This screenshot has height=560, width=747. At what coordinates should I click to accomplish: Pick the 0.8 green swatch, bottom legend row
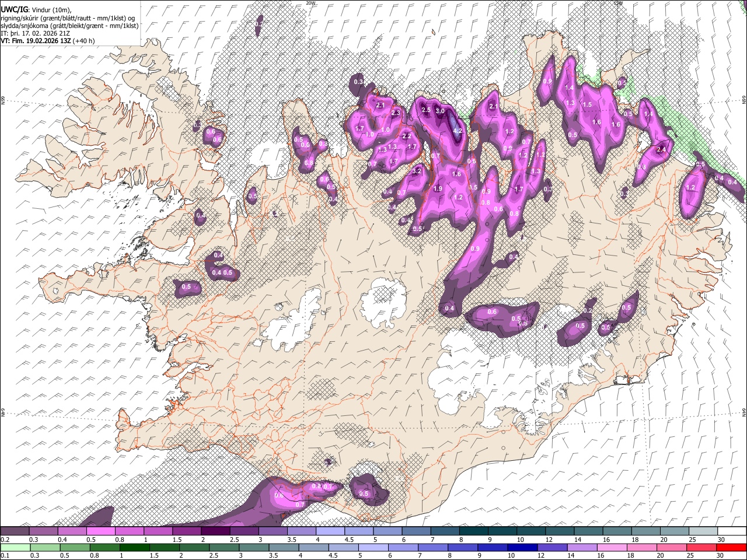pos(104,548)
